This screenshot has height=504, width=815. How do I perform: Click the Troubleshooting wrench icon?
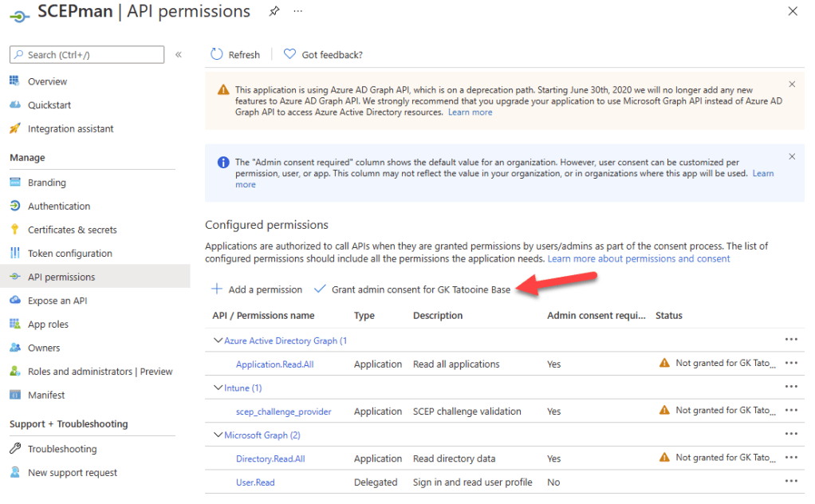[x=14, y=449]
